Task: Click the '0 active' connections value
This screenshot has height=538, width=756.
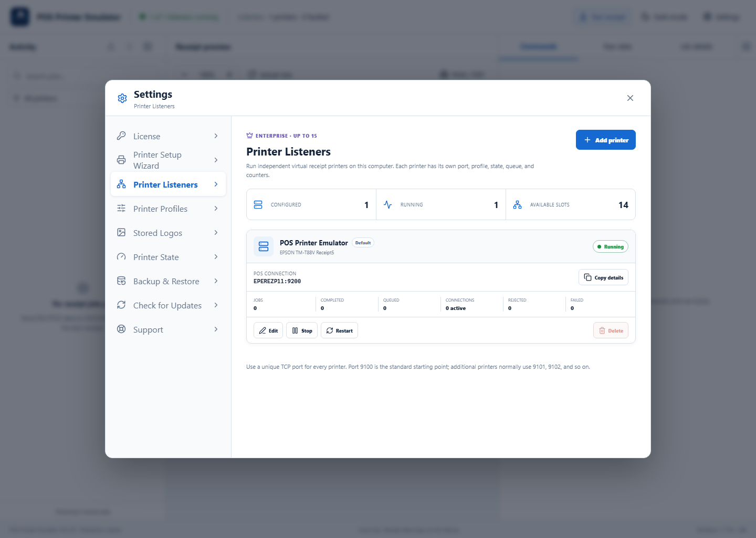Action: click(x=456, y=308)
